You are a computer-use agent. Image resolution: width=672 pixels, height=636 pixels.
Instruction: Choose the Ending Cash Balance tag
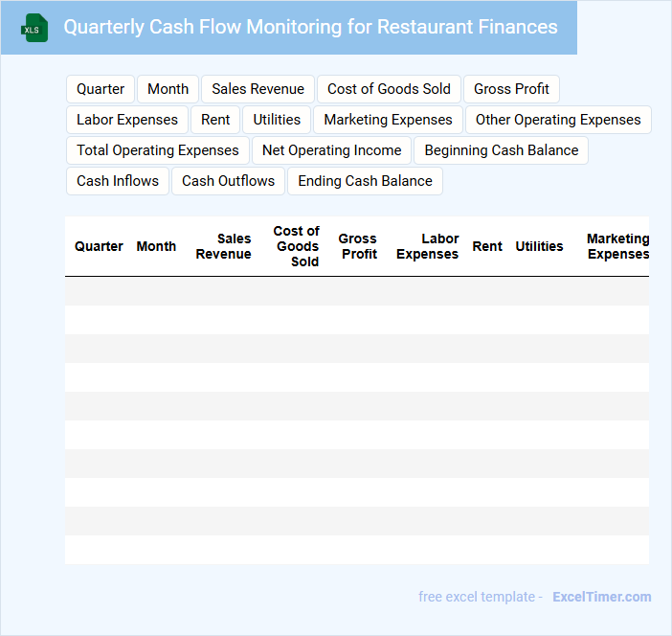(x=365, y=181)
